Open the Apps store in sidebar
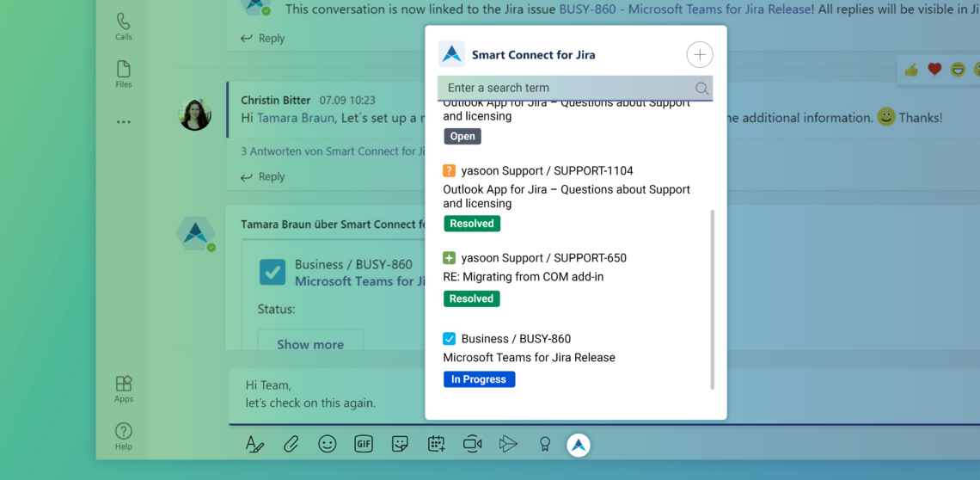The image size is (980, 480). (x=124, y=390)
